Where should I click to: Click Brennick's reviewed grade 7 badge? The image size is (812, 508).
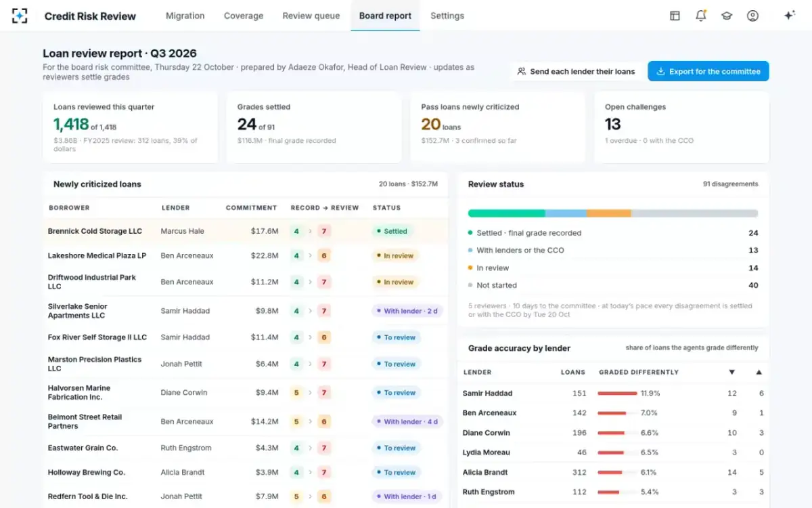(324, 231)
